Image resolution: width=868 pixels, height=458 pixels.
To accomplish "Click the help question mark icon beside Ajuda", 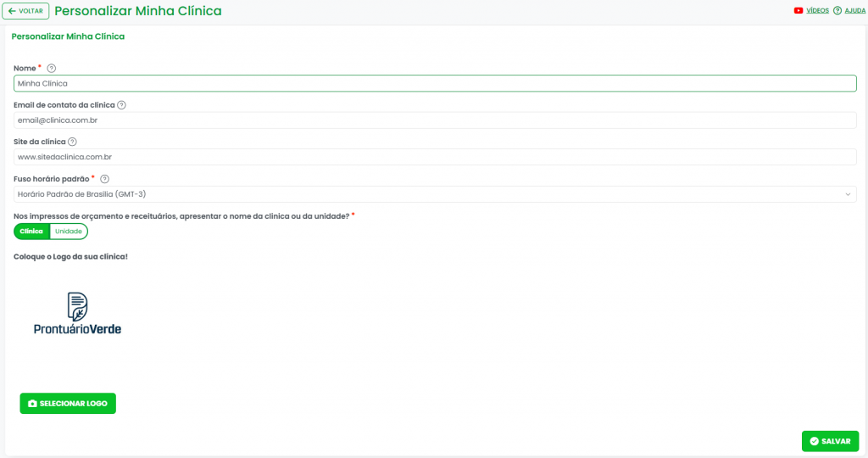I will [837, 11].
